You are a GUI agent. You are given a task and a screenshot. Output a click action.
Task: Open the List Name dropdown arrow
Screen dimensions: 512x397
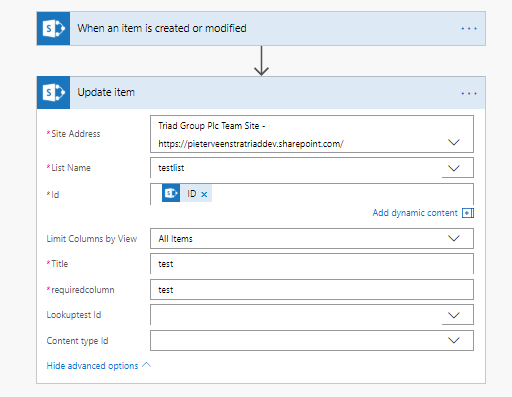[454, 168]
